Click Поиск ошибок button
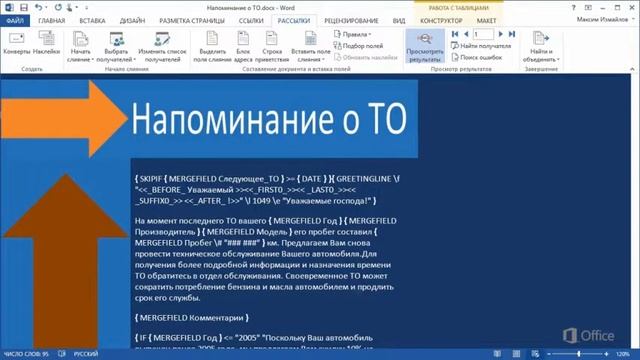This screenshot has width=640, height=360. [x=477, y=57]
